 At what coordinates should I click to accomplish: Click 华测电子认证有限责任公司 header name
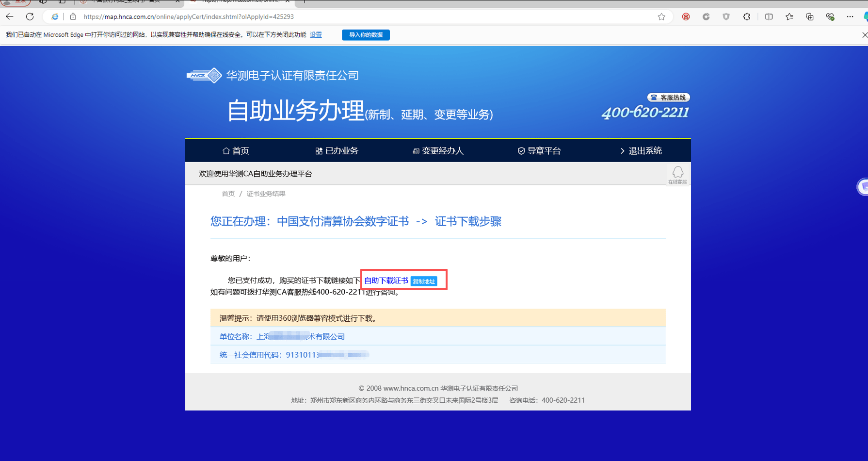tap(292, 75)
